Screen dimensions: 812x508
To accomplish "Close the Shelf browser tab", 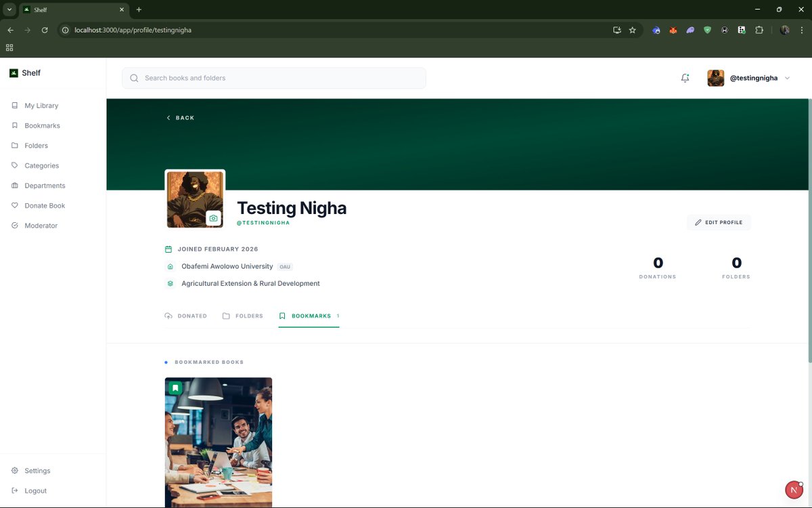I will point(122,9).
